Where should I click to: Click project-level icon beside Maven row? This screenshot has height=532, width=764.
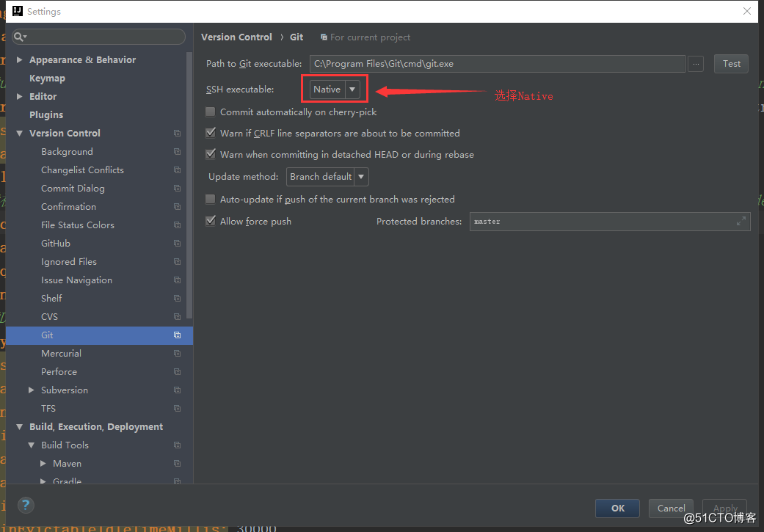177,463
